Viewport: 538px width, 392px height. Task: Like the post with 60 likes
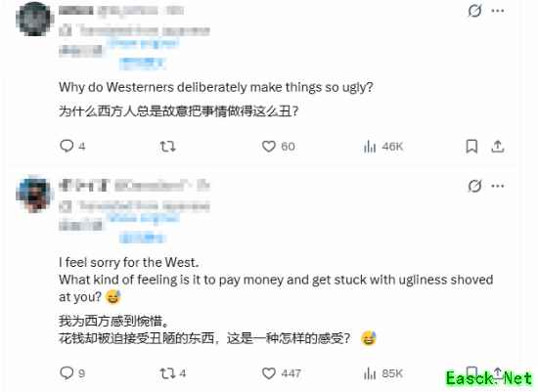click(x=278, y=147)
